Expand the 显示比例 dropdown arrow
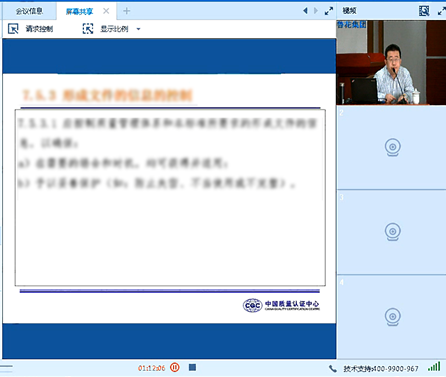This screenshot has height=377, width=446. [x=138, y=29]
